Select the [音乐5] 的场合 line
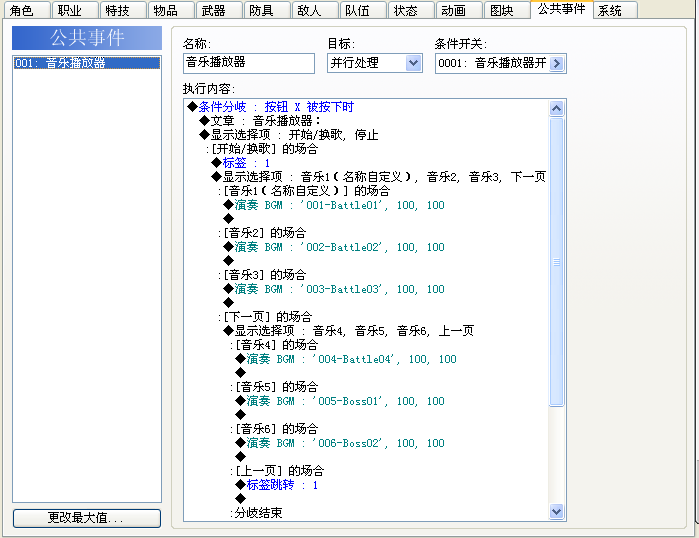The height and width of the screenshot is (538, 699). (x=274, y=386)
